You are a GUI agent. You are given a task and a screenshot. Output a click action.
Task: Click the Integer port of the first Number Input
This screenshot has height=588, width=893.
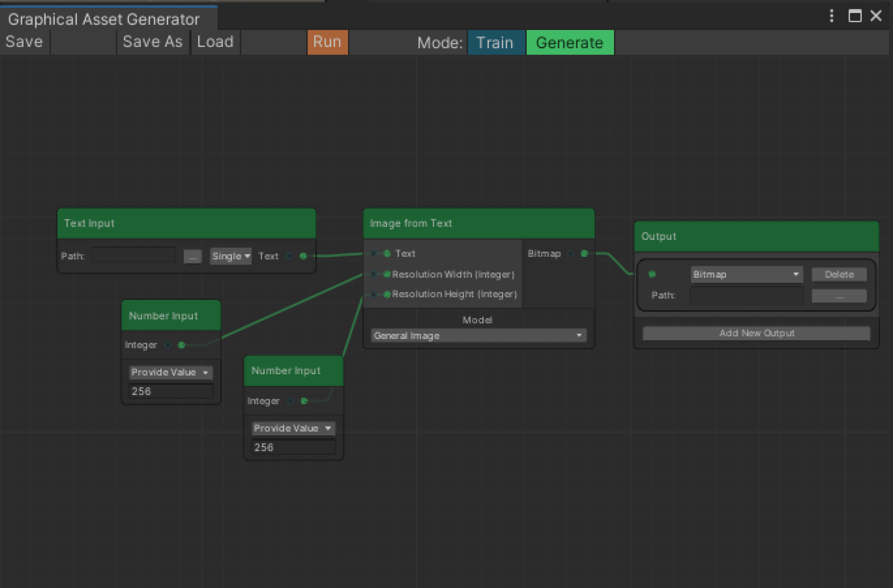[181, 345]
